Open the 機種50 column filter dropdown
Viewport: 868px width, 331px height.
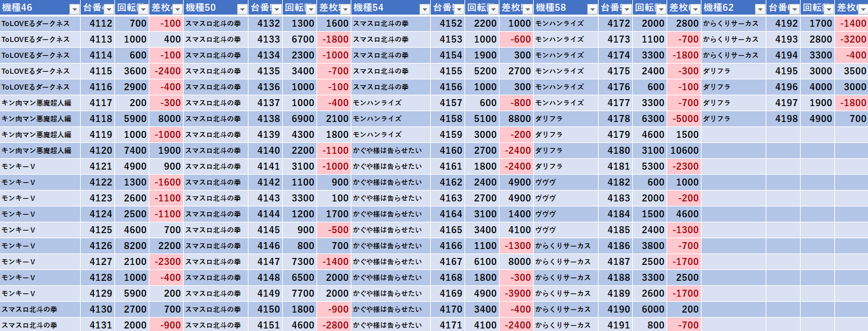pyautogui.click(x=241, y=9)
